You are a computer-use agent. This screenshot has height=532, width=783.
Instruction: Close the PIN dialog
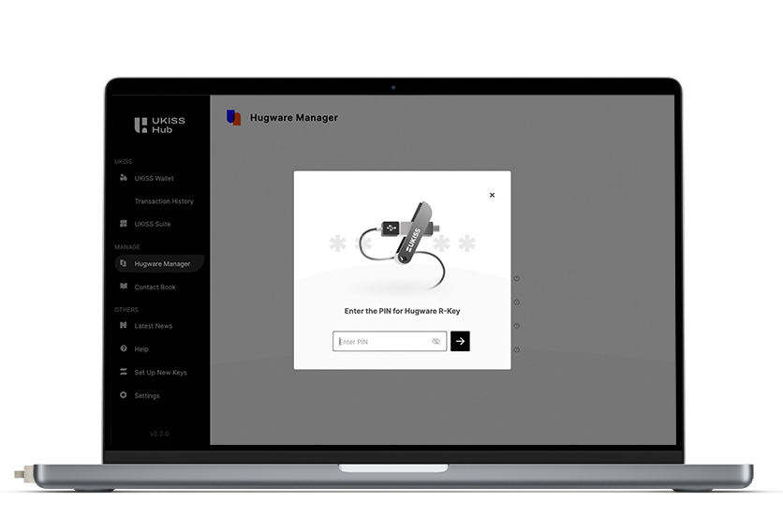point(492,195)
